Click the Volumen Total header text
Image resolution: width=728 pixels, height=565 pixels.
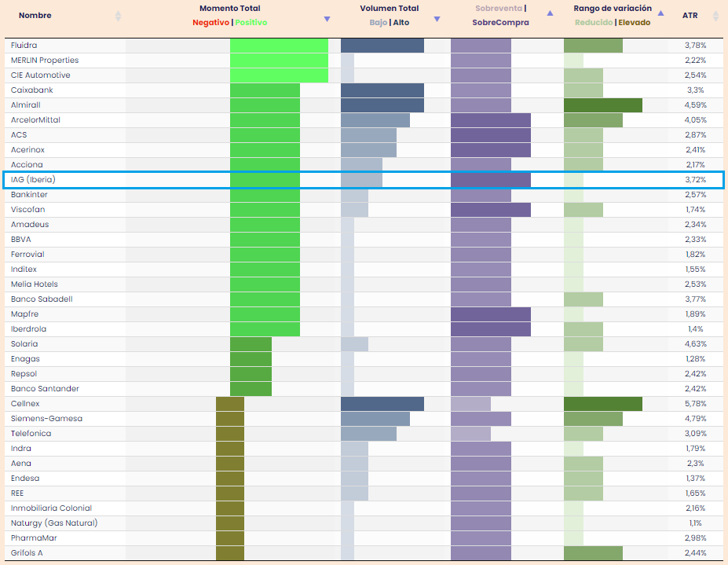point(389,9)
